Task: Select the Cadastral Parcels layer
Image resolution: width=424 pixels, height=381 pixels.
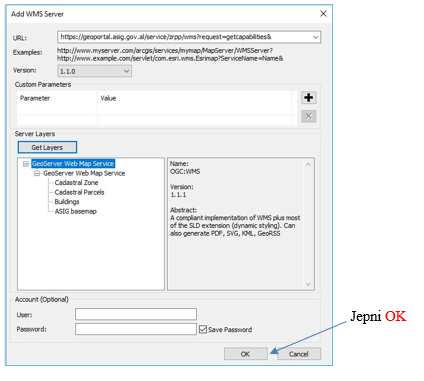Action: 79,192
